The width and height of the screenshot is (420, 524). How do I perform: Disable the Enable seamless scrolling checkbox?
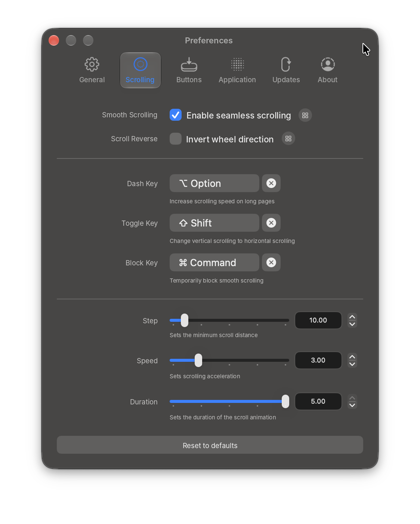click(176, 115)
